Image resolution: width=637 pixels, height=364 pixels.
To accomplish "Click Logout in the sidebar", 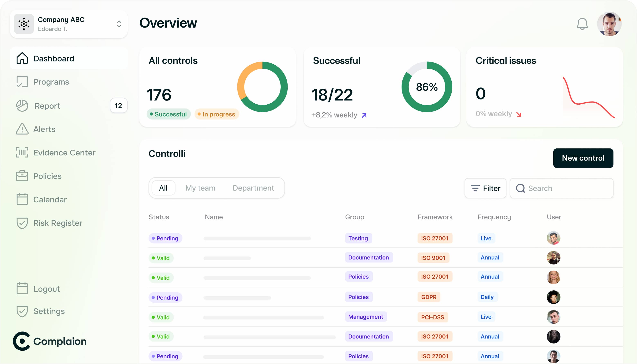I will click(47, 289).
